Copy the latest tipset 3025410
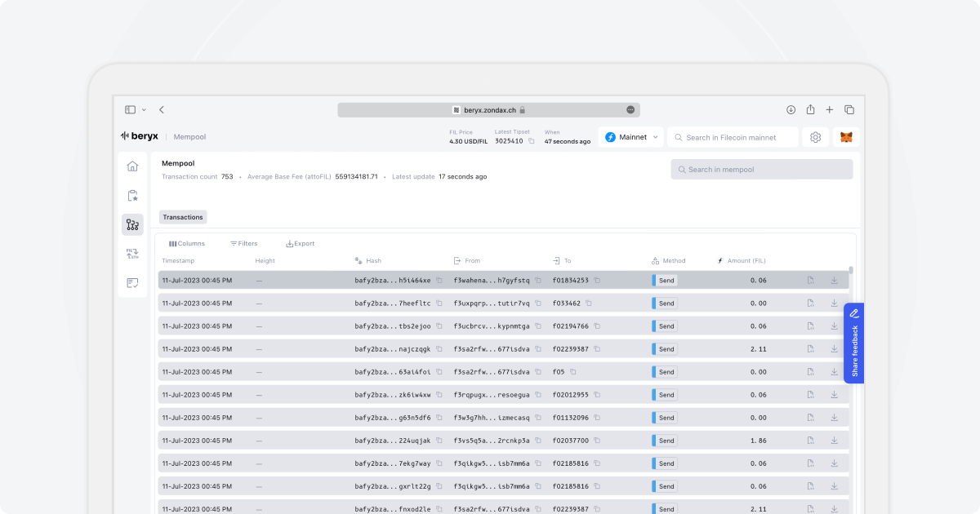This screenshot has width=980, height=514. (531, 141)
